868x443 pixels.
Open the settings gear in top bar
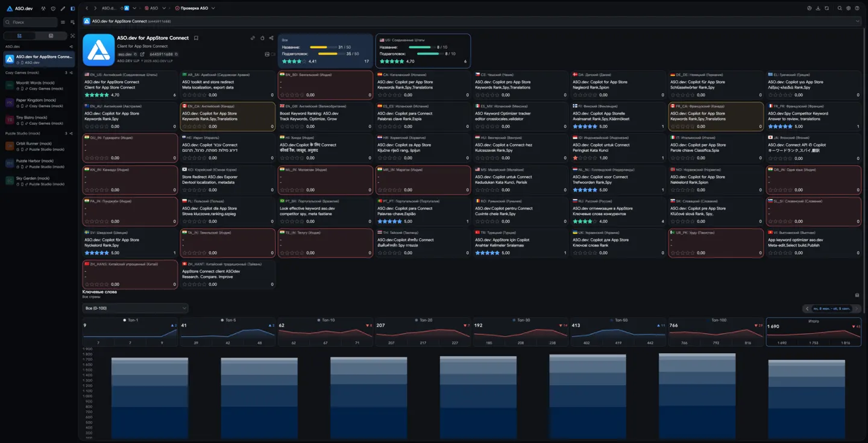(x=848, y=8)
